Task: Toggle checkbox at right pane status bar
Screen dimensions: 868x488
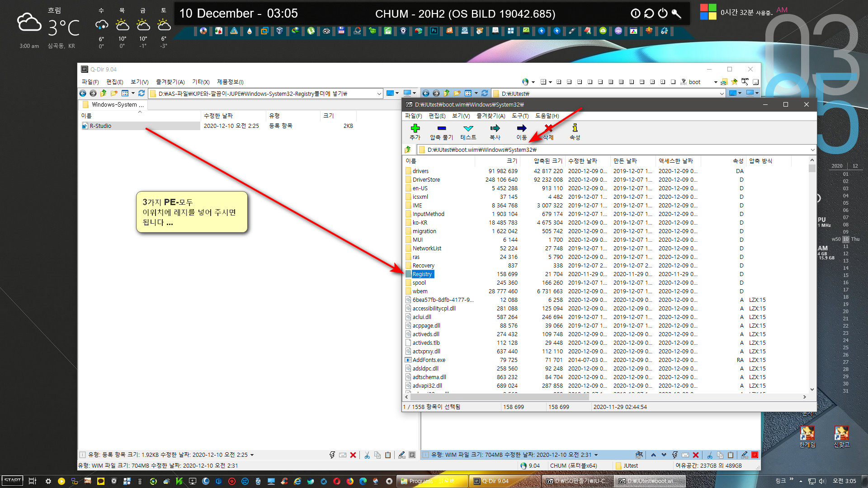Action: (425, 455)
